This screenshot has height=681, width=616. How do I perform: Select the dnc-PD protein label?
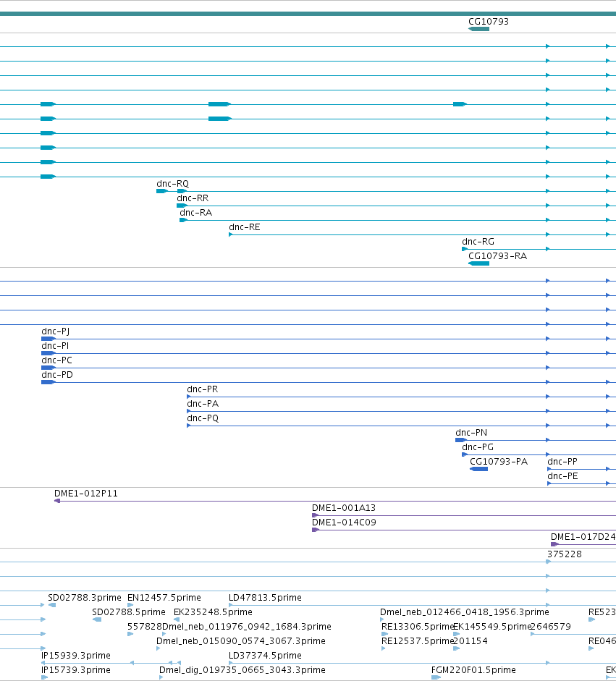pyautogui.click(x=57, y=375)
